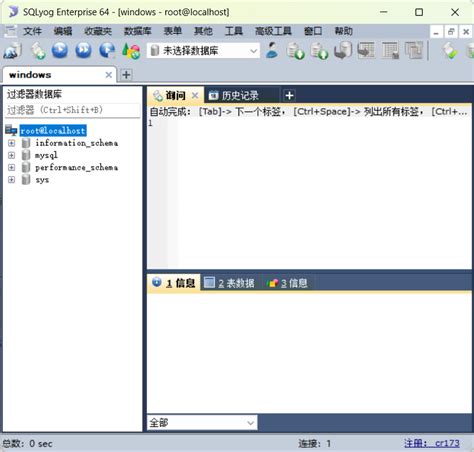Click the new connection toolbar icon
The height and width of the screenshot is (452, 474).
(12, 51)
